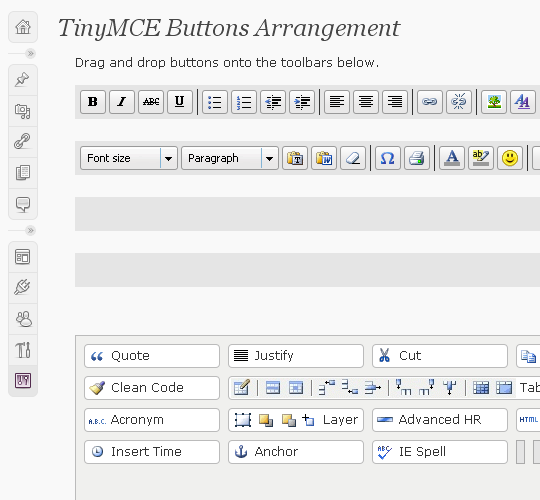Select the Italic button in toolbar

(122, 102)
